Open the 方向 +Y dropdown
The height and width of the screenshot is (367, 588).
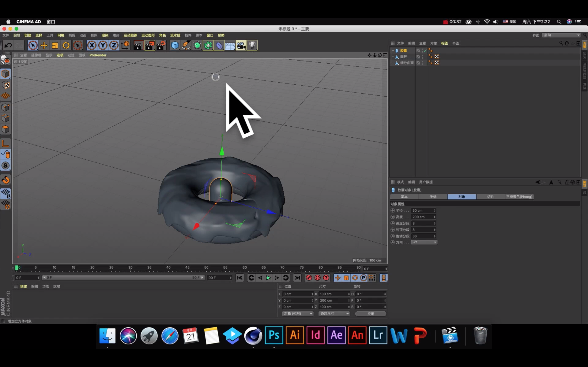pos(424,242)
